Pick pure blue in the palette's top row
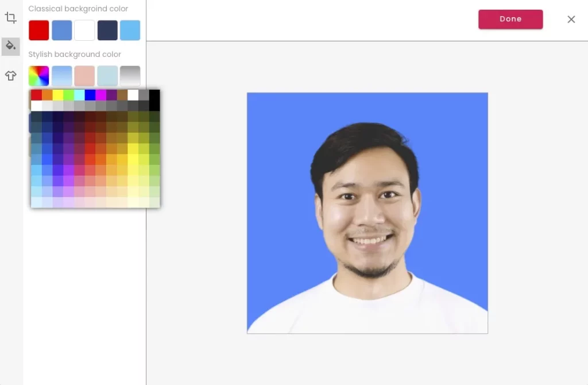 point(90,95)
